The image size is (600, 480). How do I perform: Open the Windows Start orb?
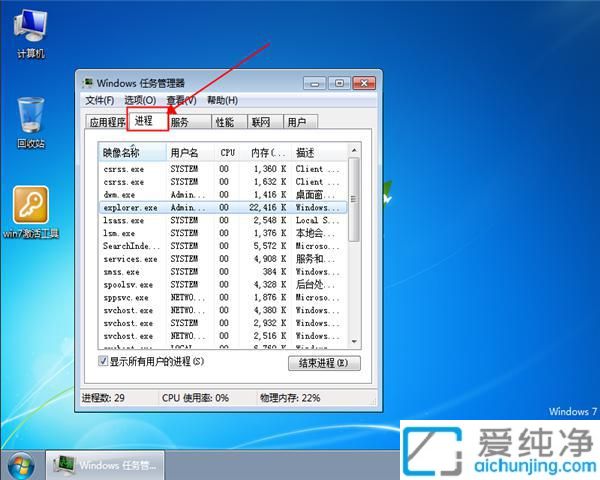point(21,465)
